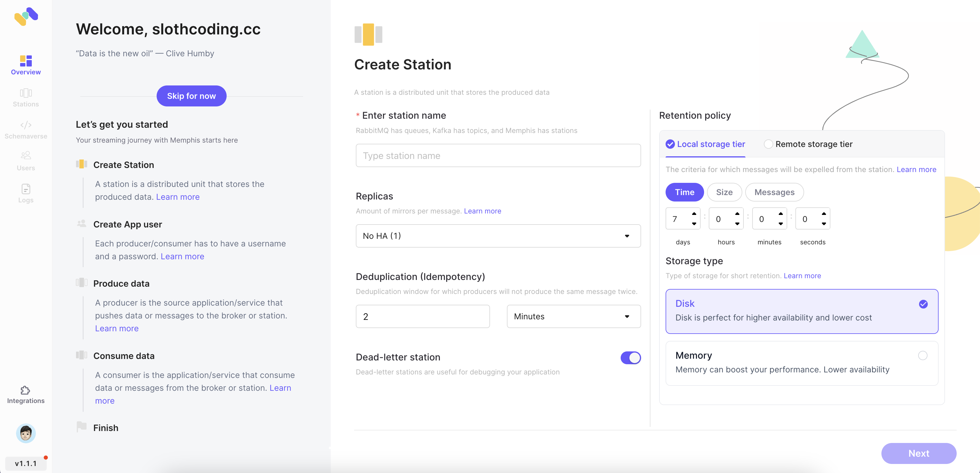The image size is (980, 473).
Task: Click the Consume data step title
Action: (x=124, y=356)
